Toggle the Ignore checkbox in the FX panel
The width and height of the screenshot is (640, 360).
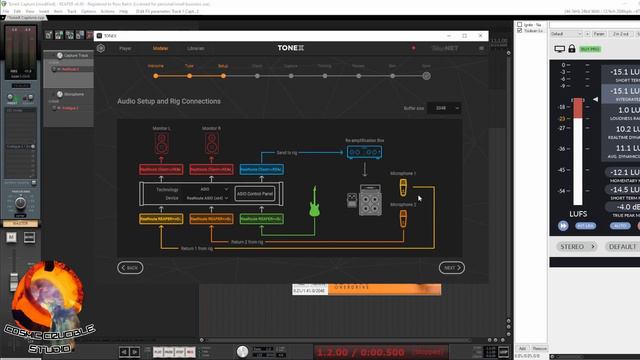pyautogui.click(x=520, y=25)
